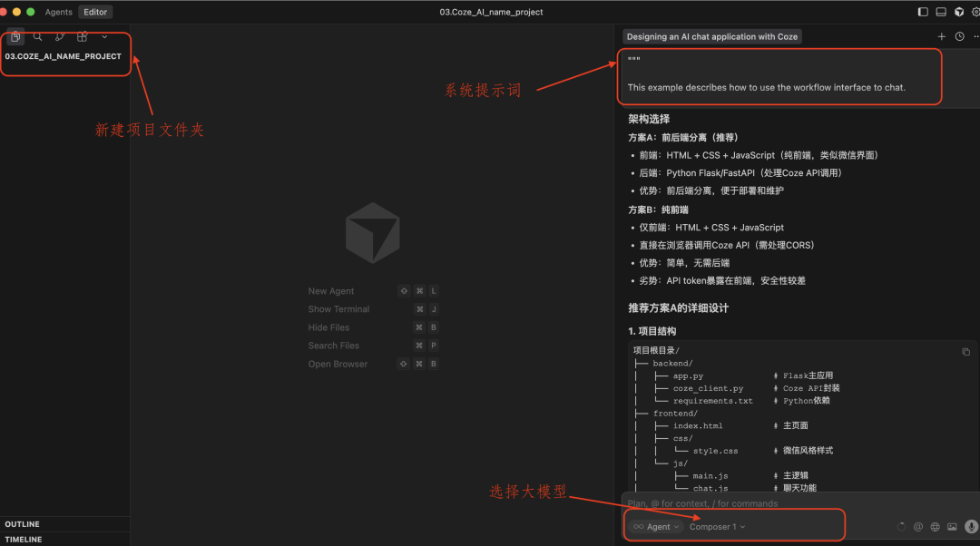
Task: Open the Composer 1 model dropdown
Action: tap(717, 527)
